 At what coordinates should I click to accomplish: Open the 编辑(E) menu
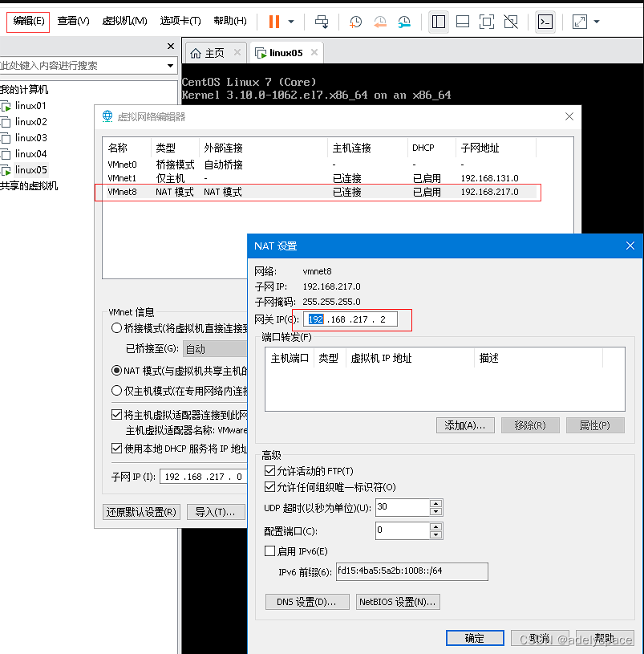(28, 21)
